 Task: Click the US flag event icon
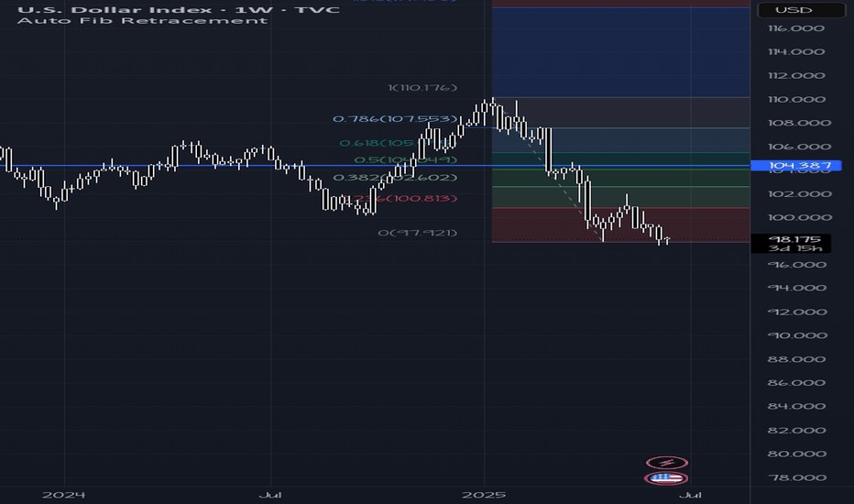click(666, 478)
